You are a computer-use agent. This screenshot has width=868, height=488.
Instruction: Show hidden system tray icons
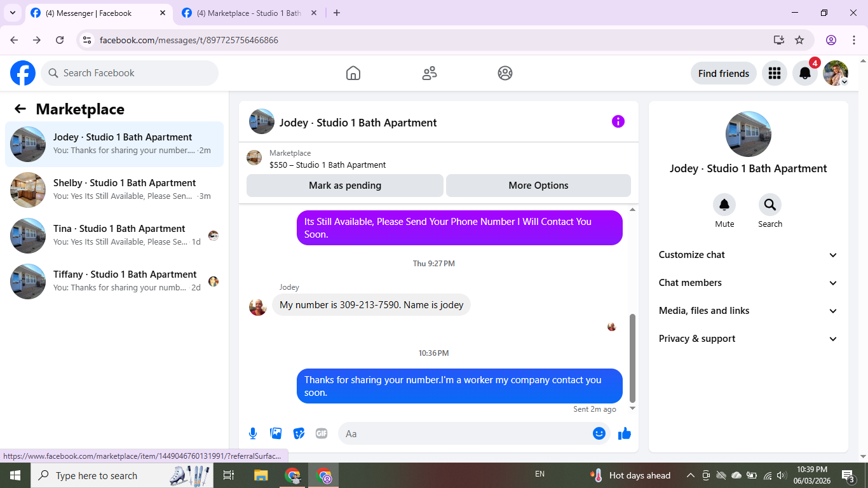tap(690, 475)
